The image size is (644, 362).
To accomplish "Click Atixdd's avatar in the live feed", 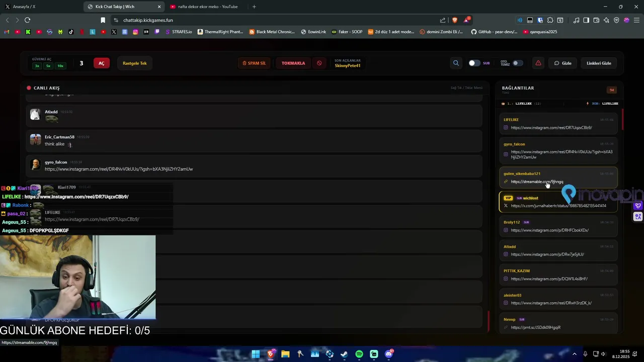I will tap(35, 115).
